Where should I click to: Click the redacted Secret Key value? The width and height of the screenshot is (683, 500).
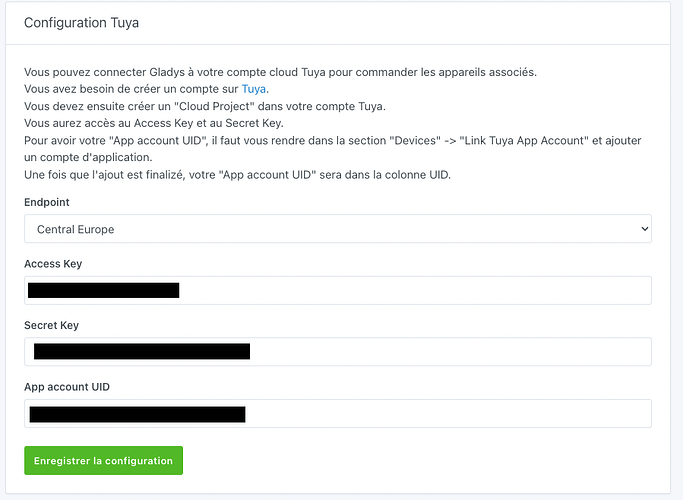tap(141, 352)
